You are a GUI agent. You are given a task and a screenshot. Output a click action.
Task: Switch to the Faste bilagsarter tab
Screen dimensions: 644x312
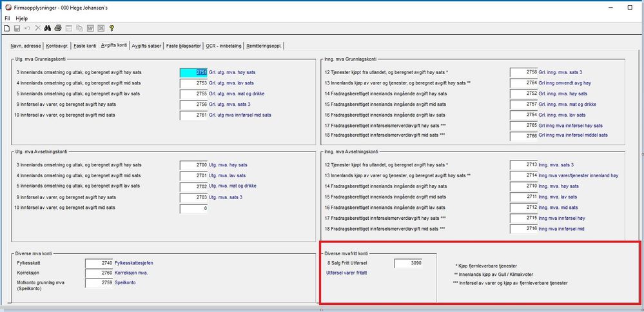184,46
